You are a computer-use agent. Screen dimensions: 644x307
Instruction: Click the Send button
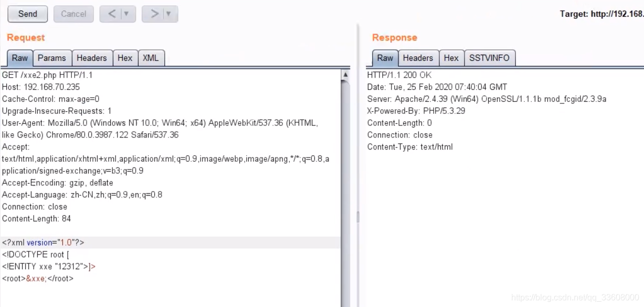(x=27, y=14)
